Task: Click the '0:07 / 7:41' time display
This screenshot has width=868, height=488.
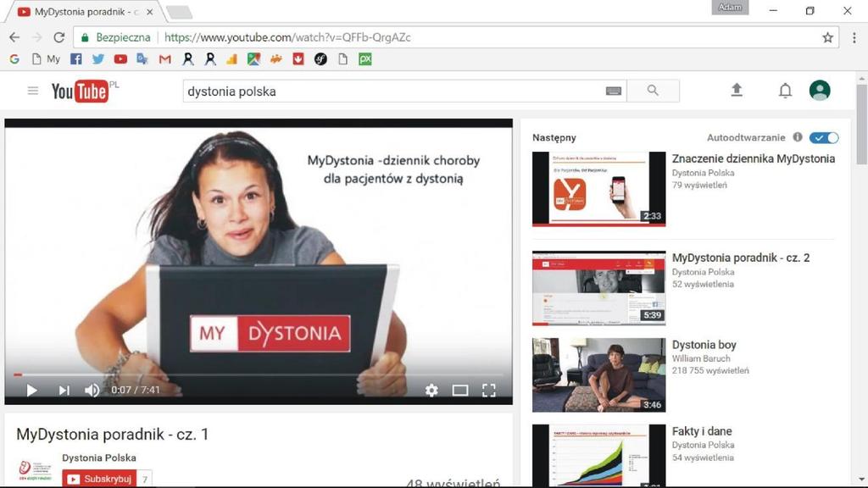Action: pyautogui.click(x=136, y=390)
